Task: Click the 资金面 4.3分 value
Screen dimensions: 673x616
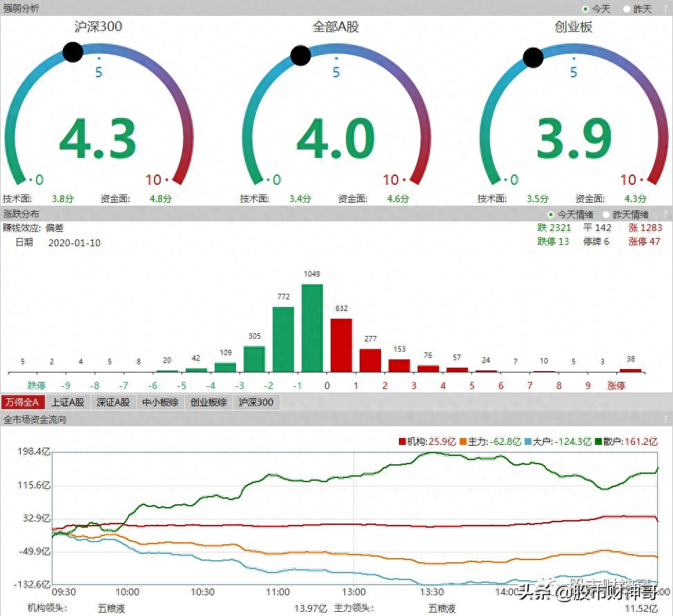Action: (636, 199)
